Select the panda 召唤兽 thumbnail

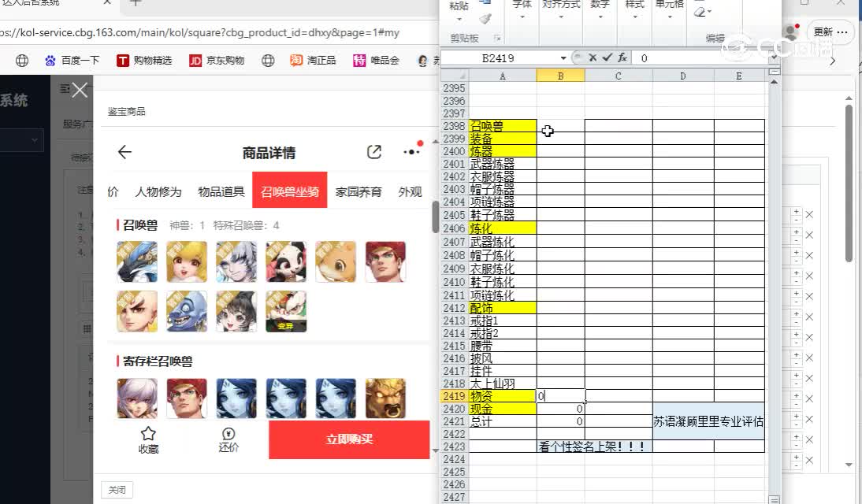286,261
